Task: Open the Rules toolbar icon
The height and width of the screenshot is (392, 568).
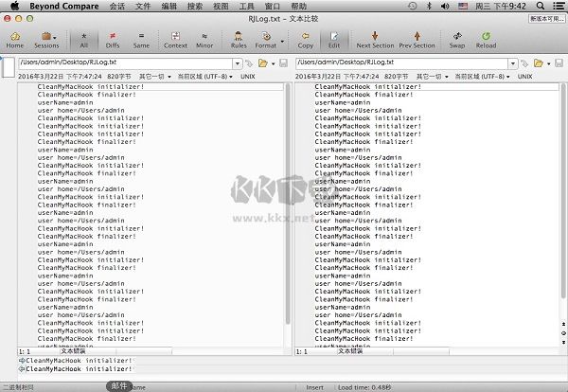Action: point(239,40)
